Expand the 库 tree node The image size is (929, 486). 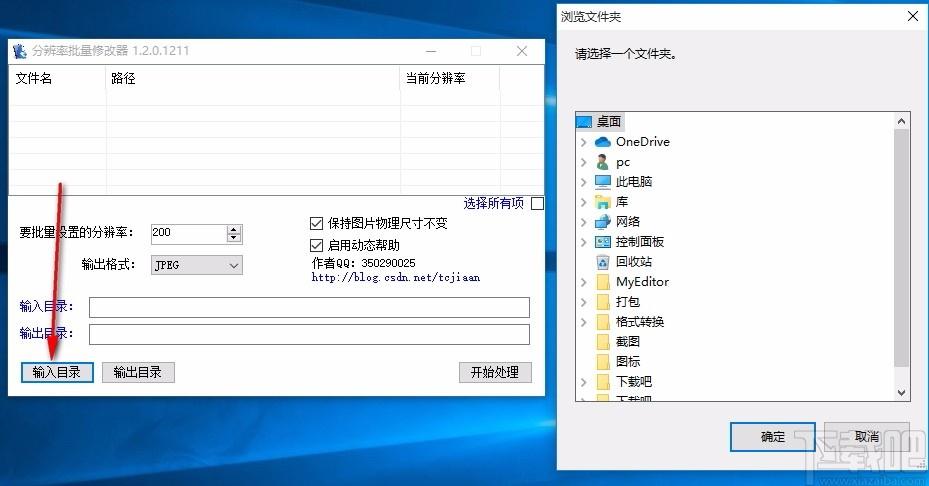(x=584, y=202)
